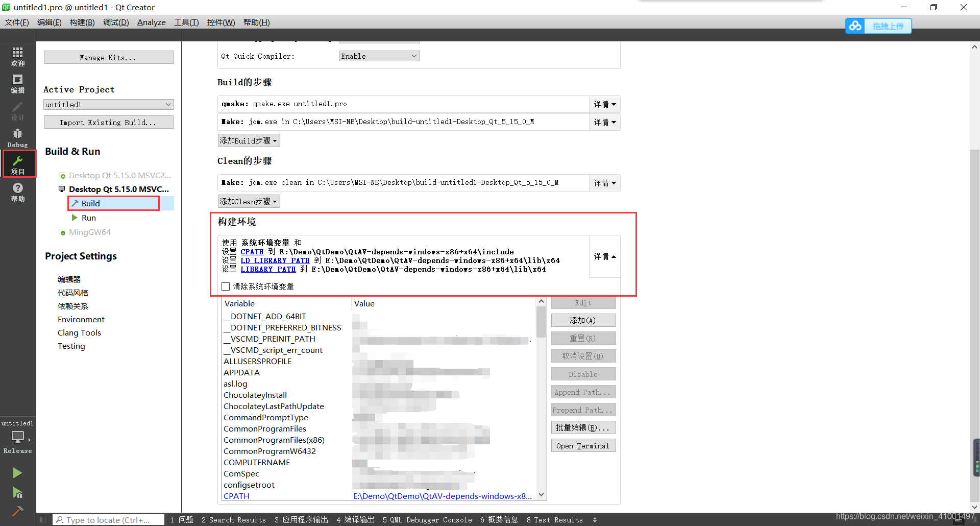Open Active Project untitled1 dropdown
The height and width of the screenshot is (526, 980).
pyautogui.click(x=109, y=104)
